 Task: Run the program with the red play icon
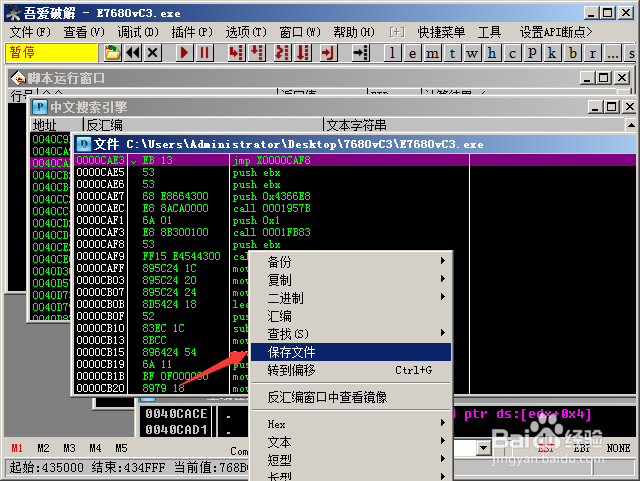[x=184, y=53]
